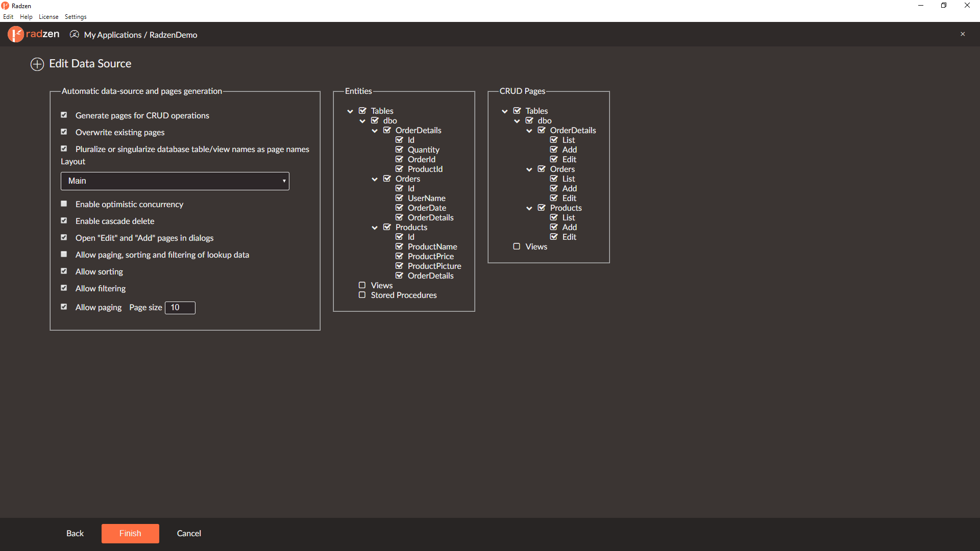
Task: Open the Layout dropdown showing Main
Action: (x=175, y=181)
